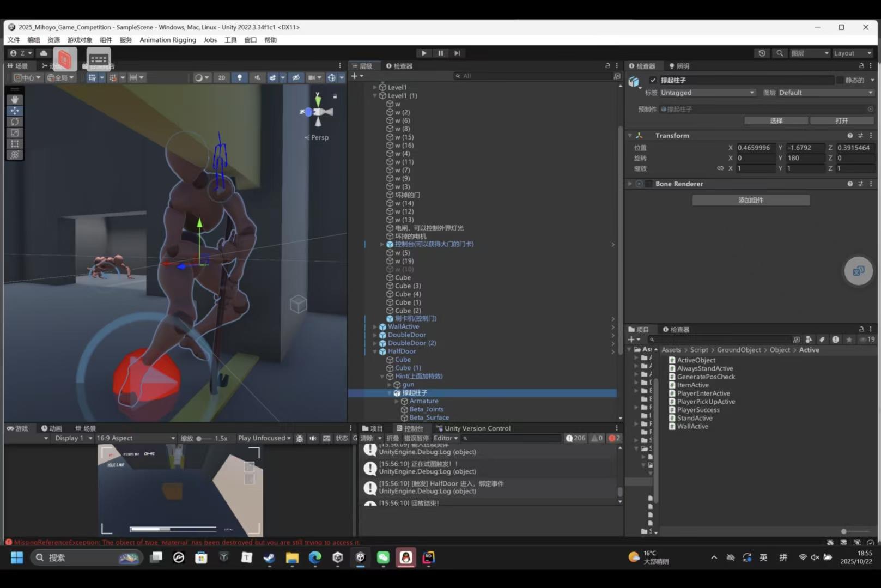Enable the 静态的 static checkbox
Image resolution: width=881 pixels, height=588 pixels.
click(x=840, y=80)
